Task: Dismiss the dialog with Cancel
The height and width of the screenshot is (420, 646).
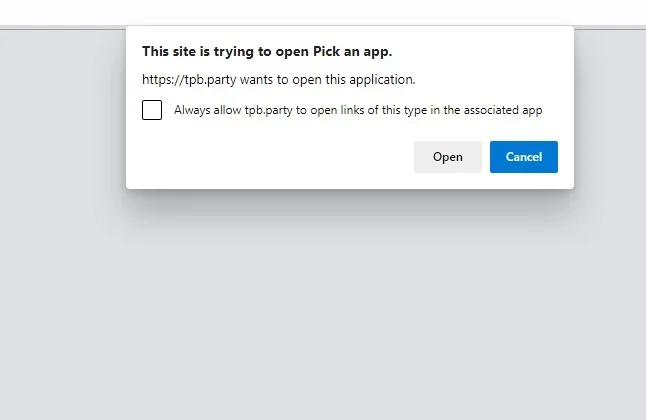Action: coord(524,157)
